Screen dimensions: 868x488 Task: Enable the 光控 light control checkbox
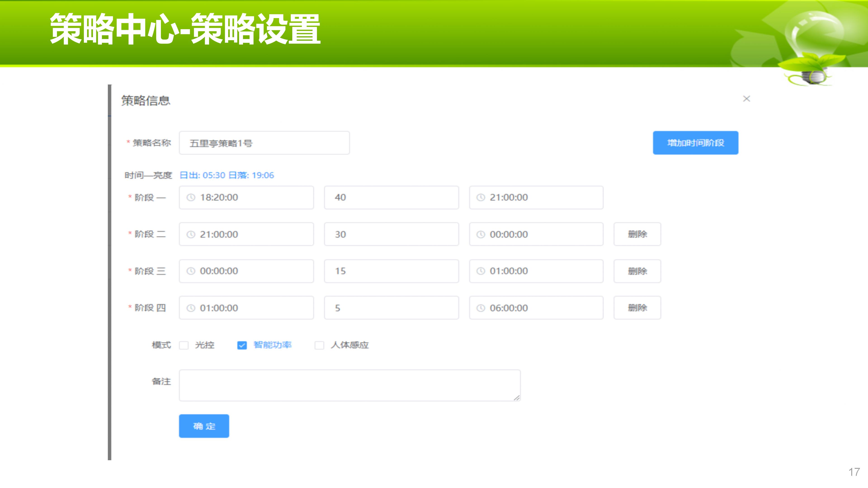coord(184,345)
